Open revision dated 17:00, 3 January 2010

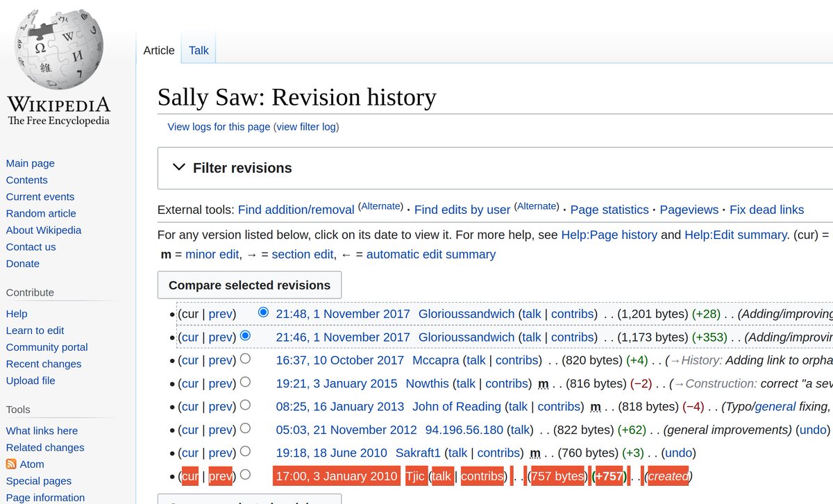click(337, 476)
